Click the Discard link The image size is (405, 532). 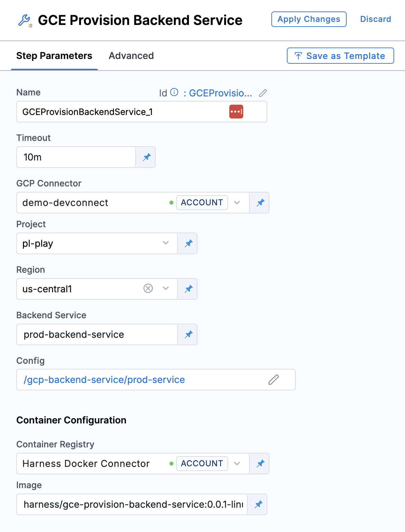point(376,19)
